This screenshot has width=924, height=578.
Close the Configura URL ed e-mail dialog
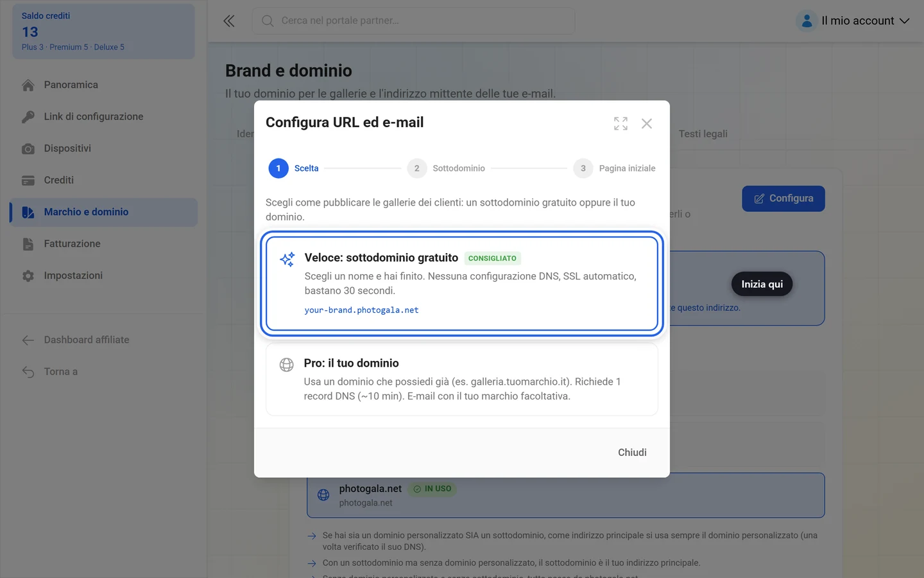click(647, 123)
